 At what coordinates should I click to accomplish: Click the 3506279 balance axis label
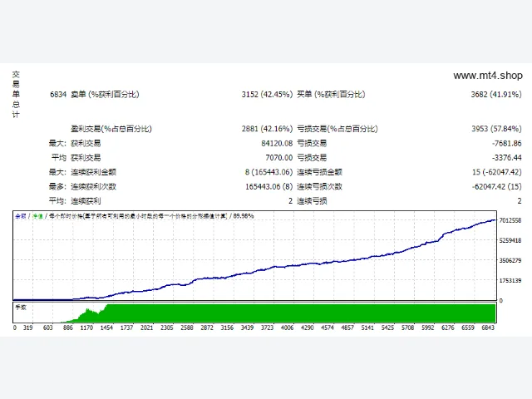coord(510,260)
